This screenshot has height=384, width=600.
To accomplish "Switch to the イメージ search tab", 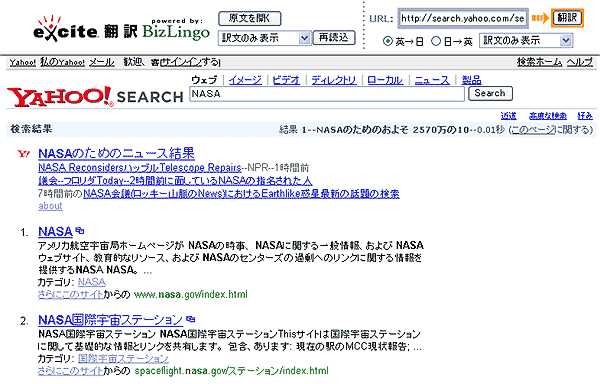I will tap(245, 80).
